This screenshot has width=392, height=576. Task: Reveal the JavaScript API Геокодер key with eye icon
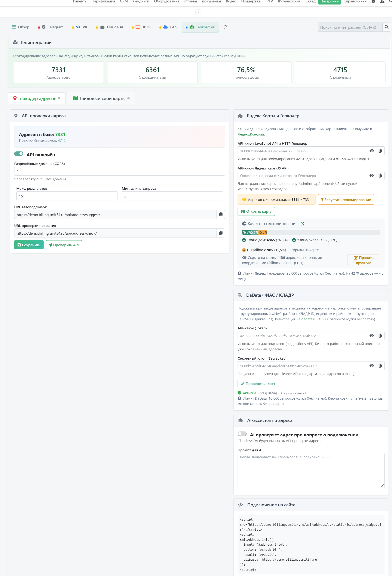pyautogui.click(x=371, y=151)
